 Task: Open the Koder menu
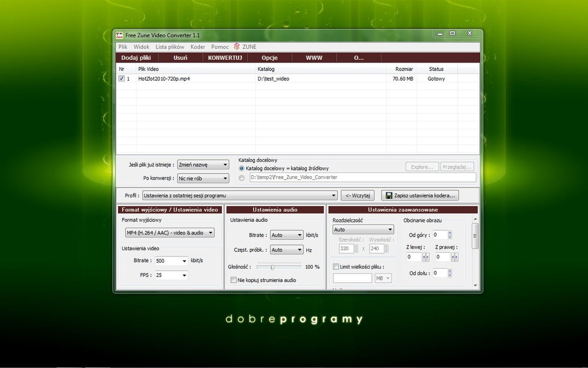(x=198, y=47)
